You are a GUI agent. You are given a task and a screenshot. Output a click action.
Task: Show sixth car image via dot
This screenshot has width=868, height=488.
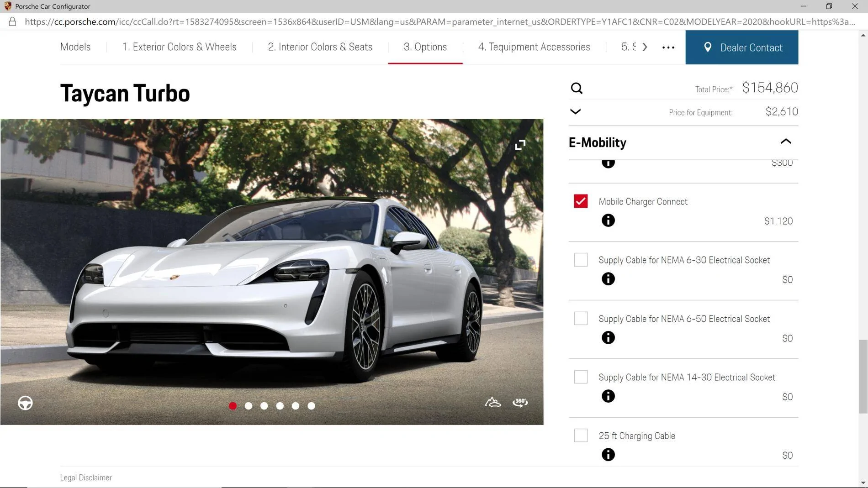tap(311, 406)
